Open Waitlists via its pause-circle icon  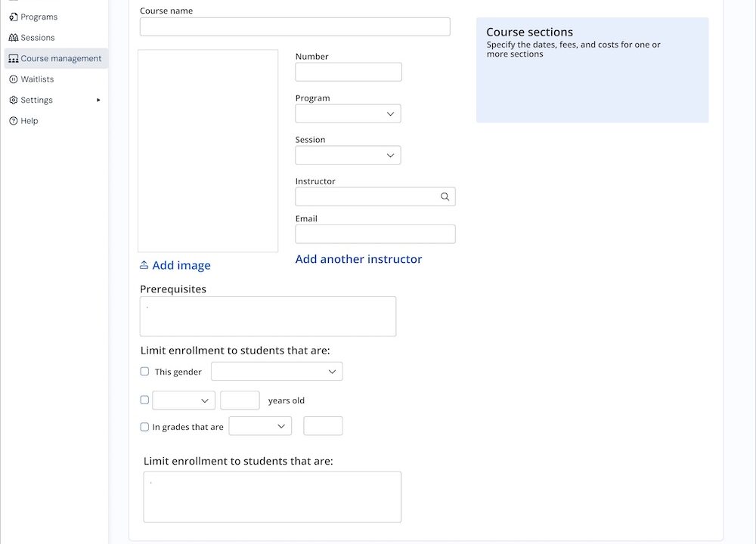(13, 79)
